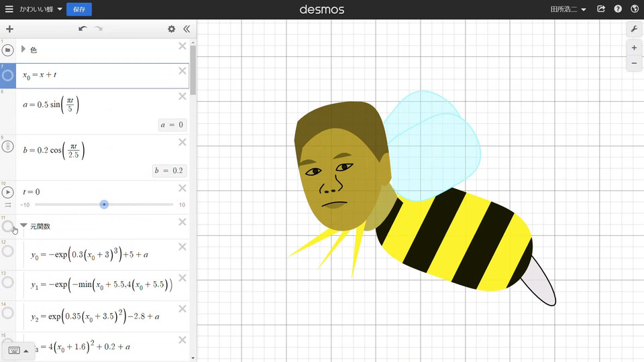Play the t slider animation
This screenshot has height=362, width=644.
[7, 192]
